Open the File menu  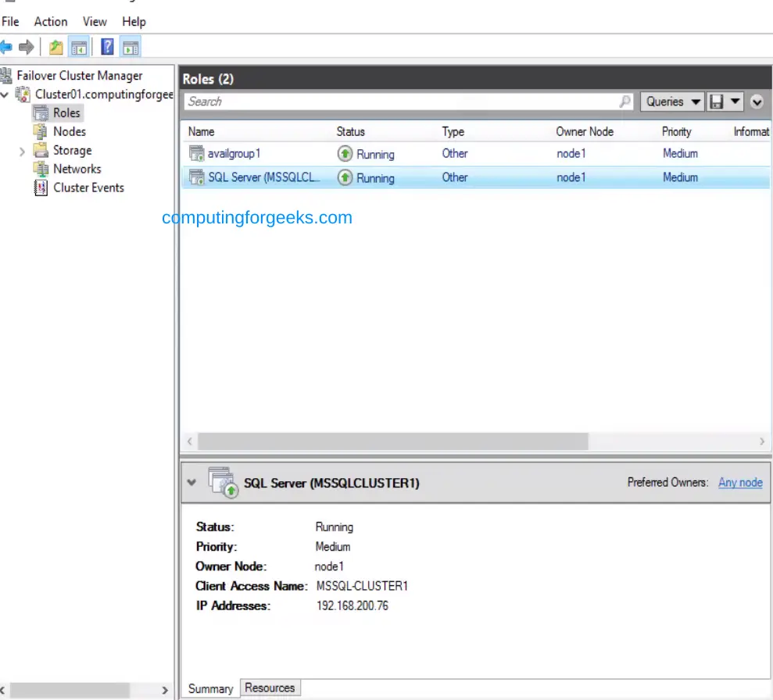(10, 22)
